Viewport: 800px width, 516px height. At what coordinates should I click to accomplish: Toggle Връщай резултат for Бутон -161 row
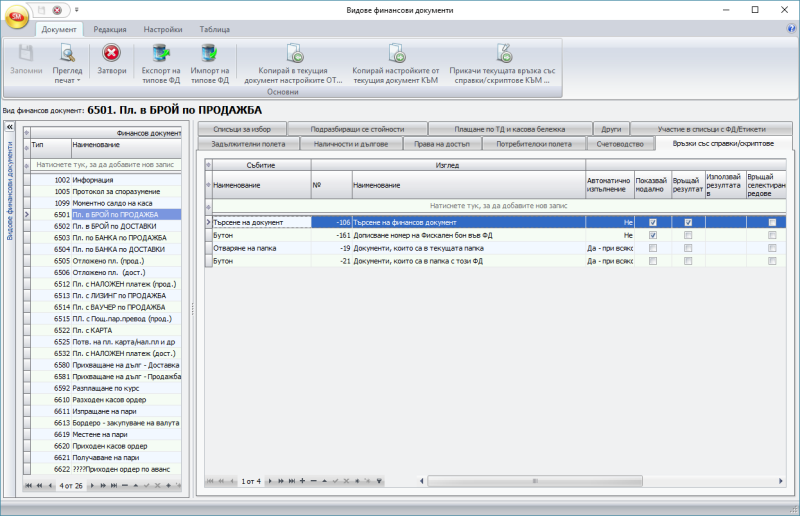[688, 235]
